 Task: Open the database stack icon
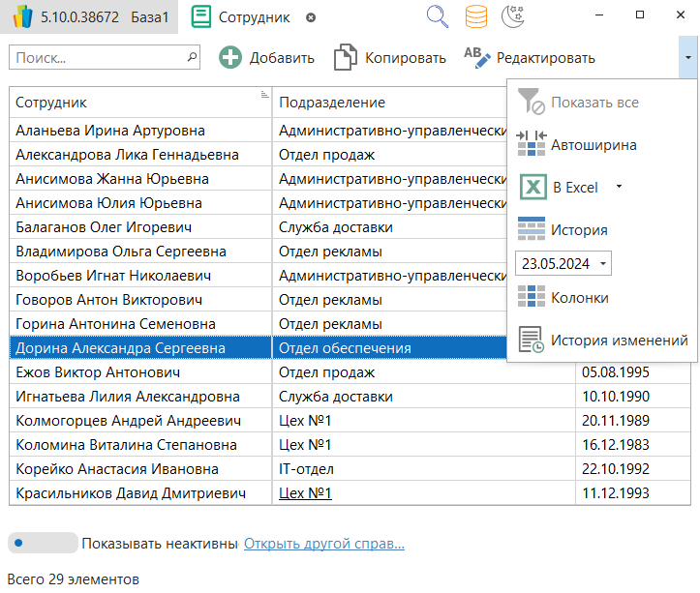pyautogui.click(x=476, y=16)
